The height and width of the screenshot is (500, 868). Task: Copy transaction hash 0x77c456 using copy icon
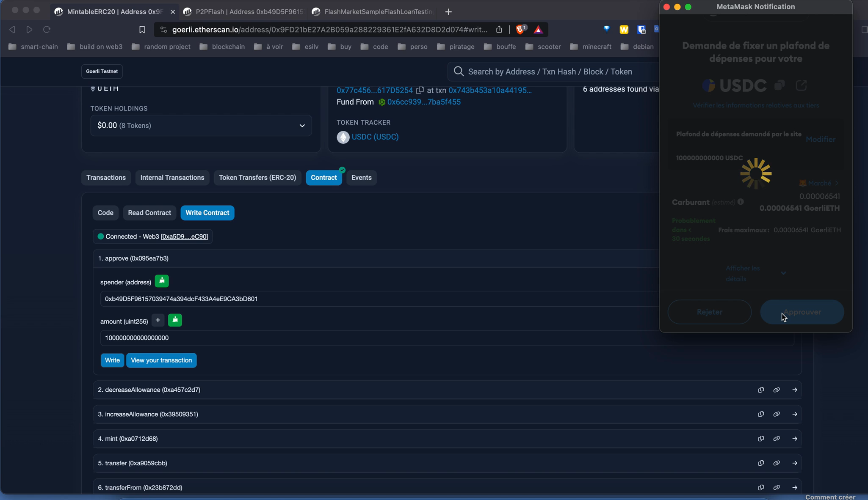tap(420, 90)
